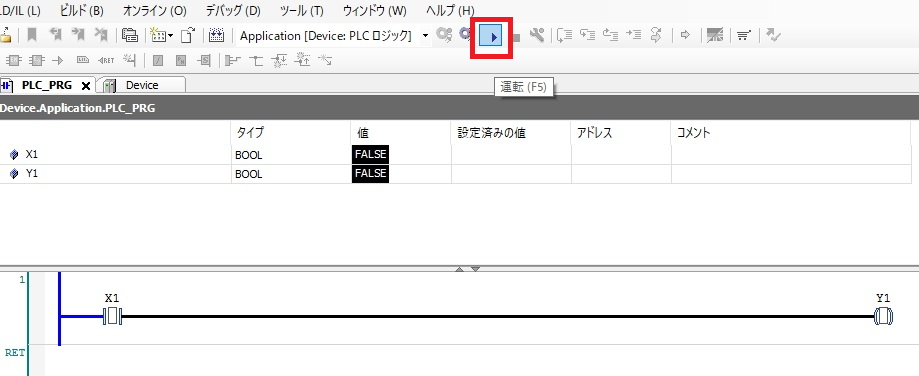Screen dimensions: 919x376
Task: Click the 設定済みの値 cell for Y1
Action: [511, 174]
